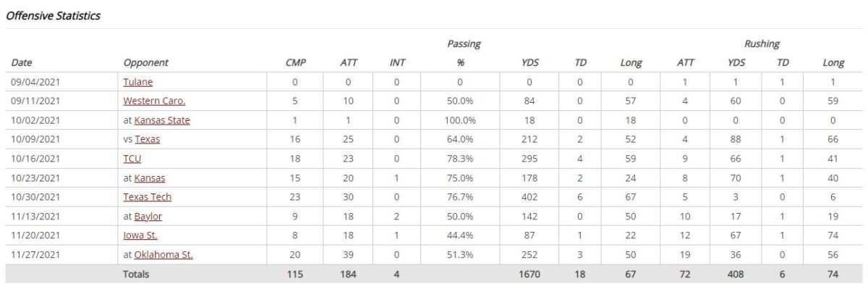Select the 402 passing yards cell

coord(529,197)
